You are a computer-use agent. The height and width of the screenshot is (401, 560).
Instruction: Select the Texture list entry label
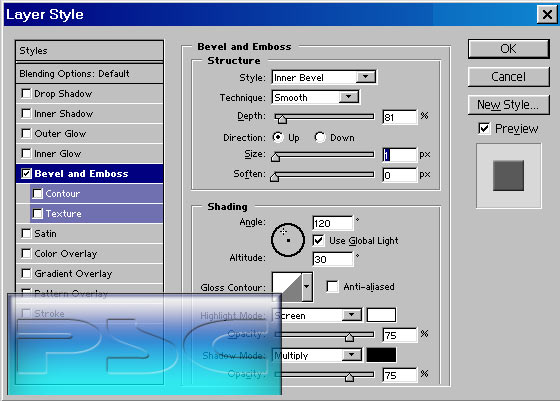tap(64, 214)
